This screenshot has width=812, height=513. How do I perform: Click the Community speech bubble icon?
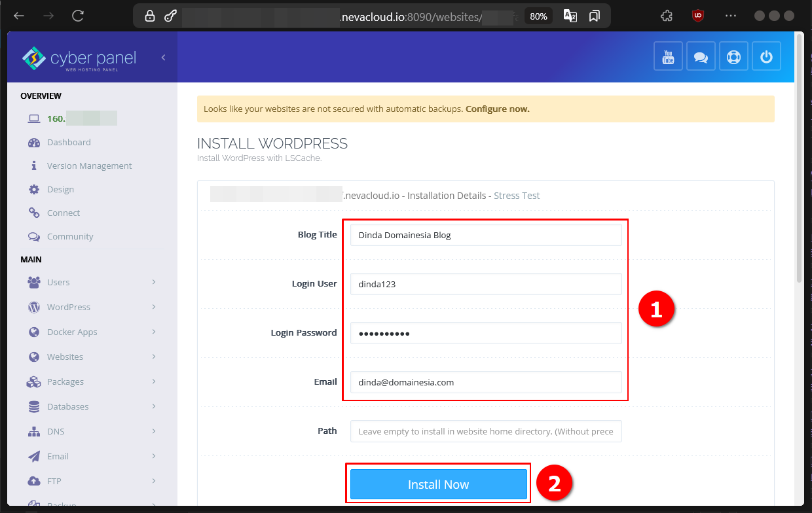pyautogui.click(x=34, y=236)
